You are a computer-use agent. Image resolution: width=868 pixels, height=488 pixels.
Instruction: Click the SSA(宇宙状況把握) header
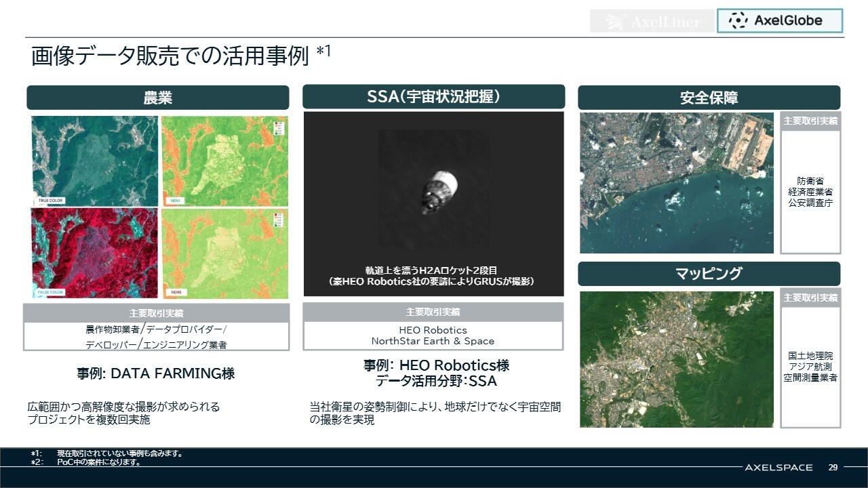tap(433, 97)
